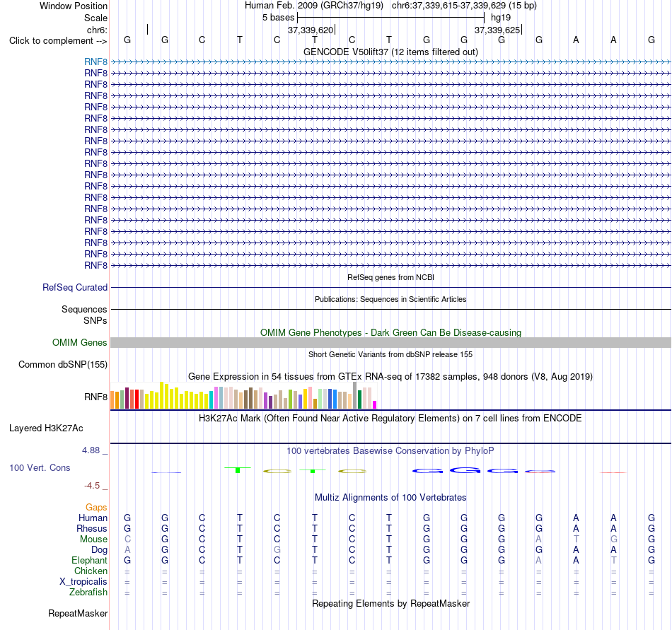The image size is (672, 630).
Task: Click the dark green bar in GTEx chart
Action: [x=359, y=399]
